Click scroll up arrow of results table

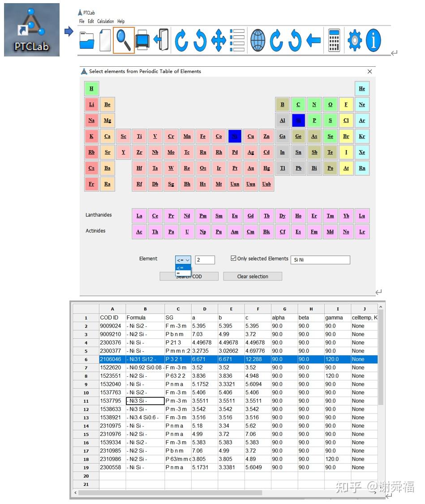point(381,307)
